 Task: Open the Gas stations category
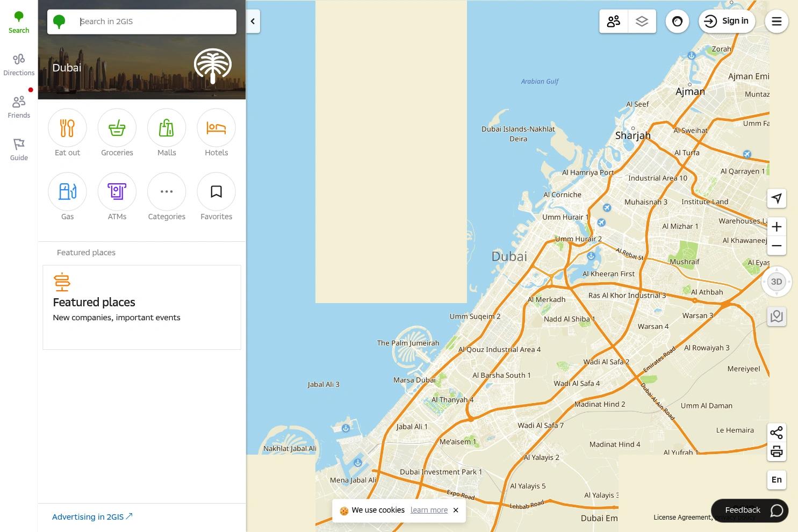tap(67, 191)
